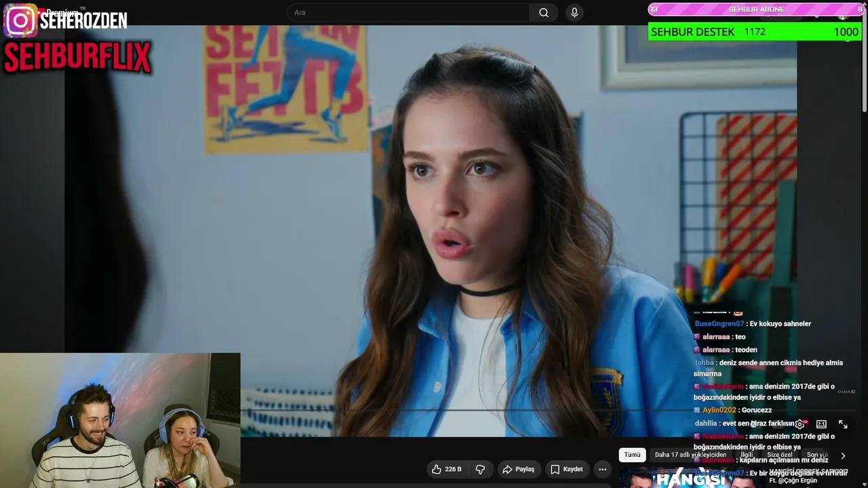
Task: Switch to theater mode view
Action: coord(821,424)
